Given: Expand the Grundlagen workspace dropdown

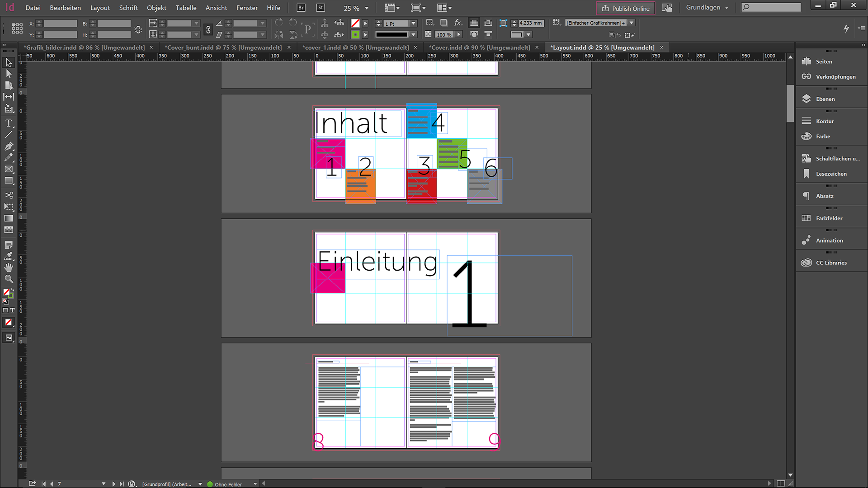Looking at the screenshot, I should (x=707, y=8).
